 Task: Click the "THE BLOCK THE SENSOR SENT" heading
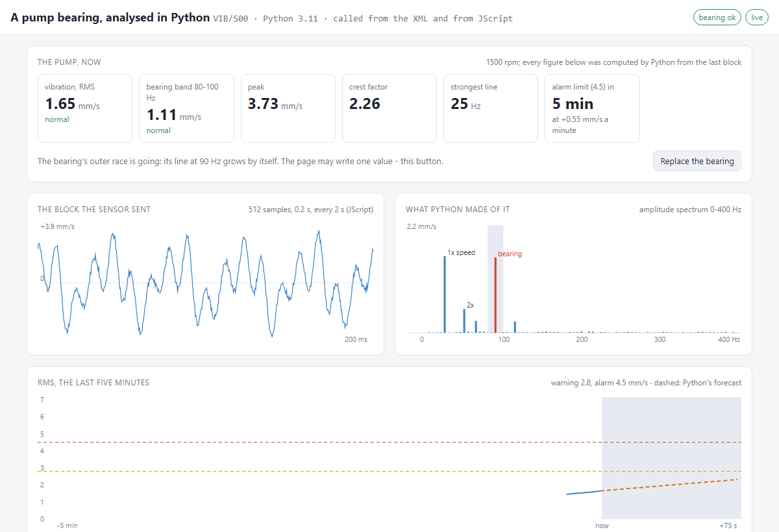[94, 210]
